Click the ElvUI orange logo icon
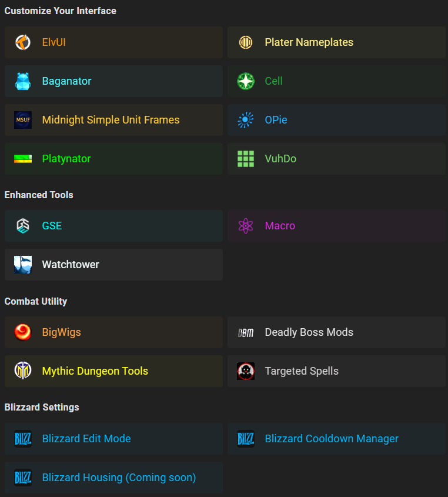 click(23, 42)
